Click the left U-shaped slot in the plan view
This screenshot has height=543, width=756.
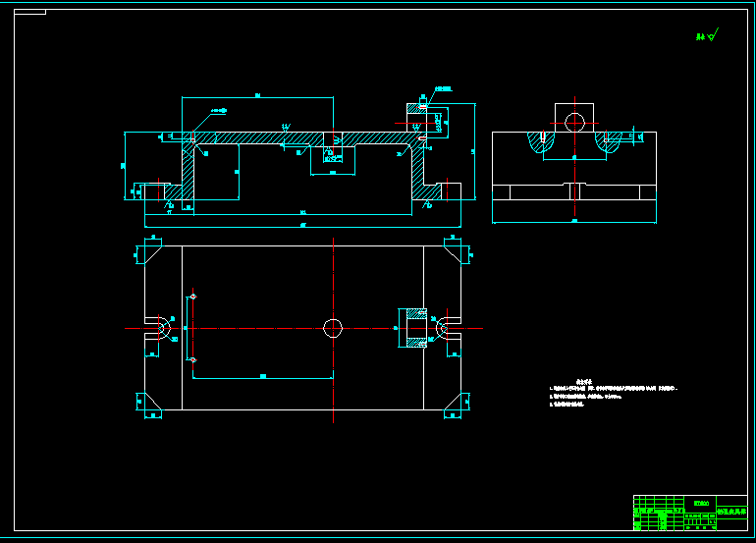point(158,328)
